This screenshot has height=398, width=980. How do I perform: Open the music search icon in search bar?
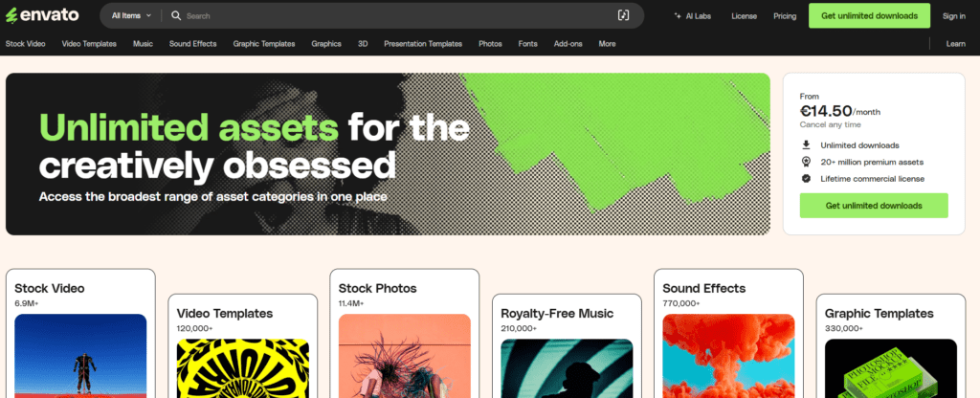pyautogui.click(x=623, y=15)
